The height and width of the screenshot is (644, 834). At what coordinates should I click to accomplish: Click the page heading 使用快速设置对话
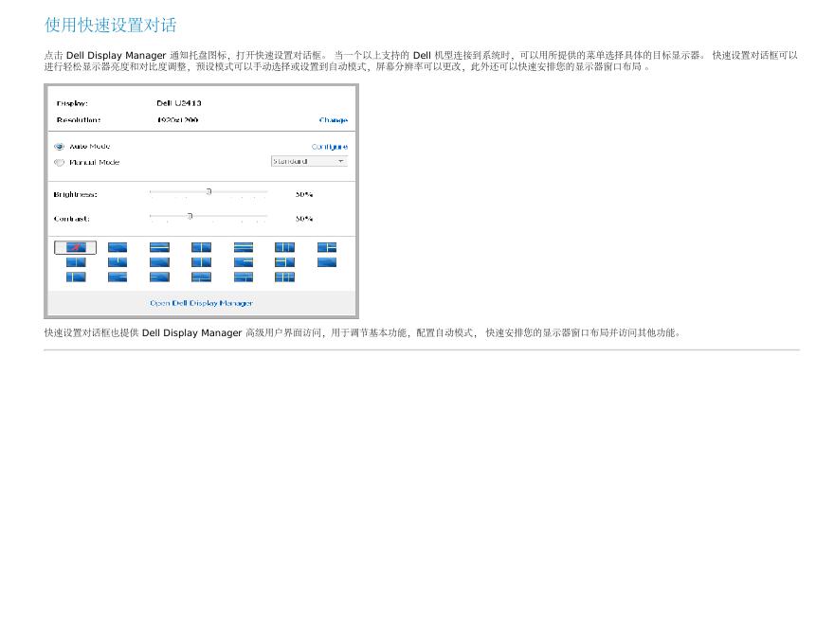click(110, 25)
